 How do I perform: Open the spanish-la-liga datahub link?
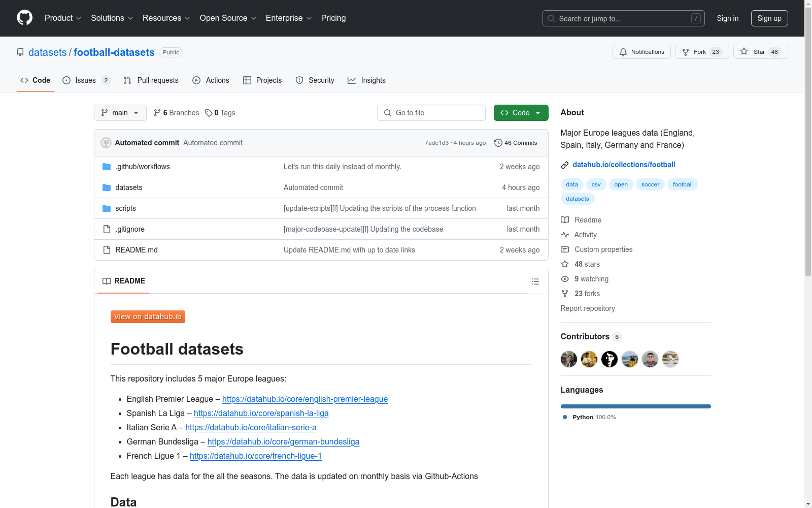point(261,413)
